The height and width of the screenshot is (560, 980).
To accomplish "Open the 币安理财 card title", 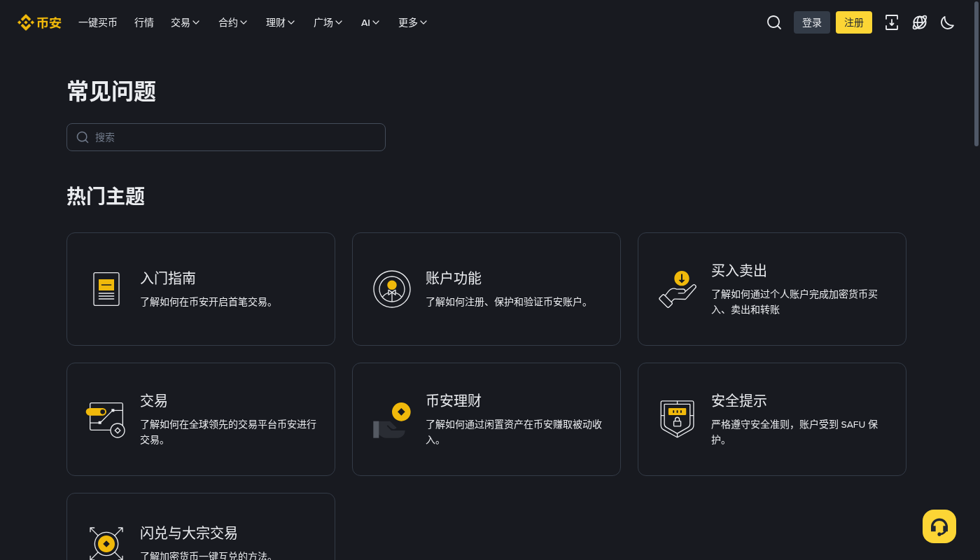I will [454, 400].
